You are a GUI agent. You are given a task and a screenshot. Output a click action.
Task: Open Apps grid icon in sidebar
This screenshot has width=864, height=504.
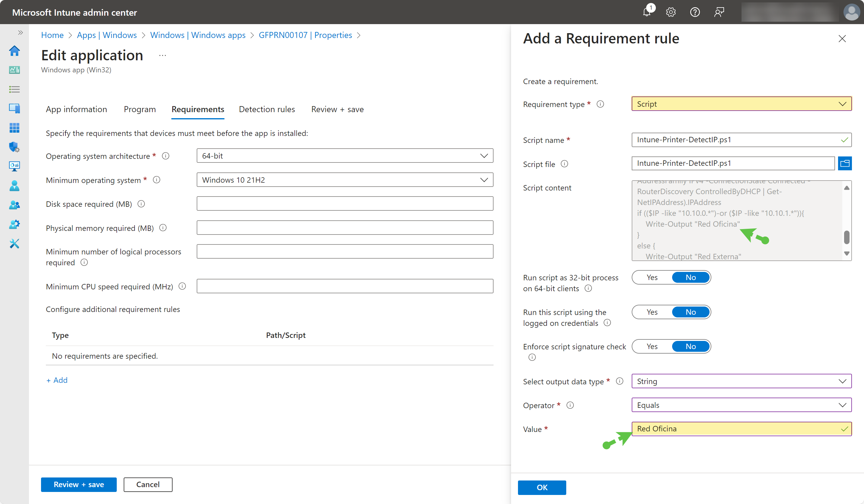[x=14, y=128]
